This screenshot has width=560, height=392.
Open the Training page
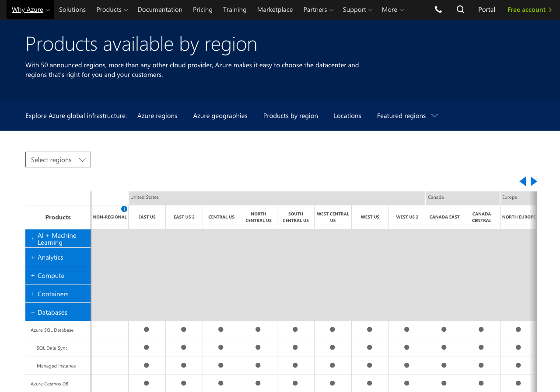234,10
